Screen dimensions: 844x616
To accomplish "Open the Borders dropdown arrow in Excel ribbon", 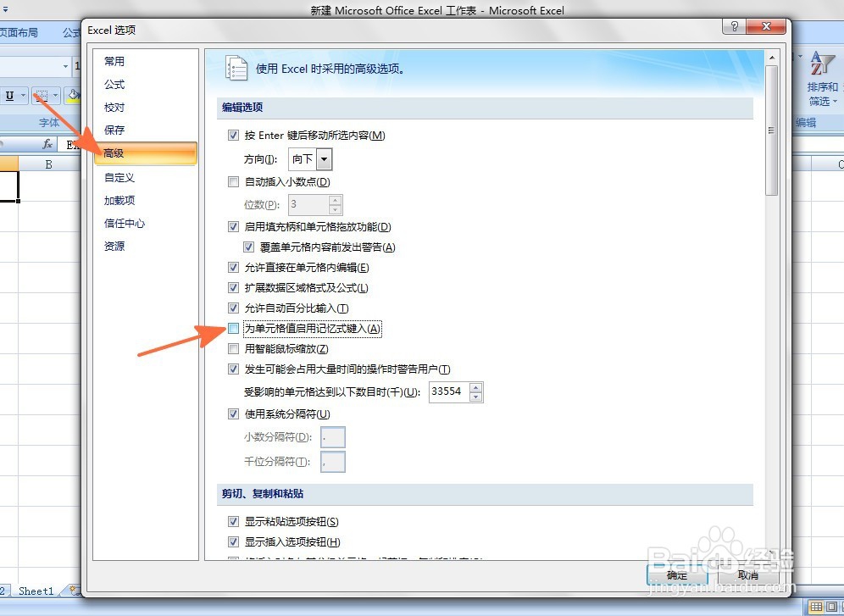I will coord(55,97).
